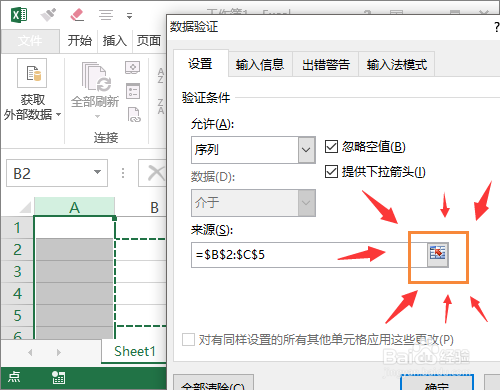The width and height of the screenshot is (500, 390).
Task: Click the range selector collapse dialog icon
Action: [438, 254]
